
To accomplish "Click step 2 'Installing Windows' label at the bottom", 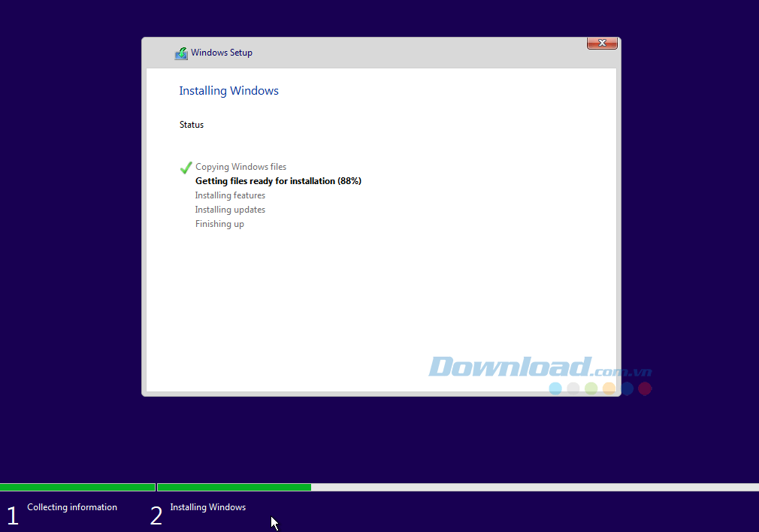I will [x=207, y=507].
